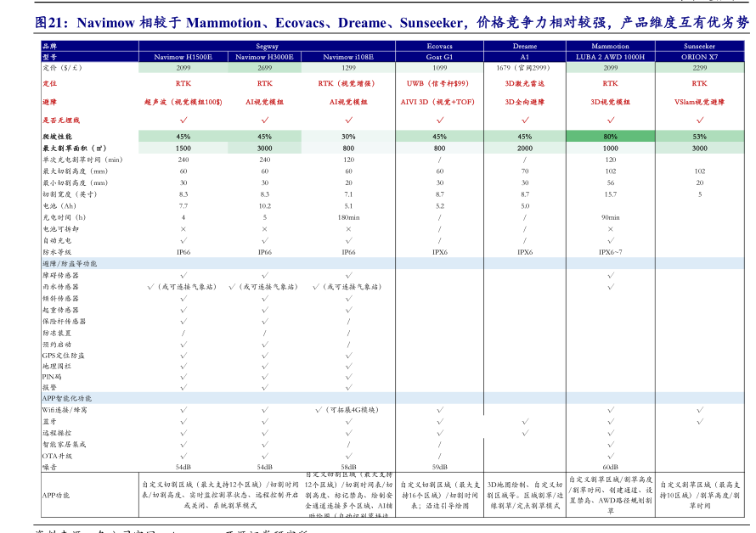Click the 1679 (官网2999) price cell
The height and width of the screenshot is (533, 756).
point(525,67)
